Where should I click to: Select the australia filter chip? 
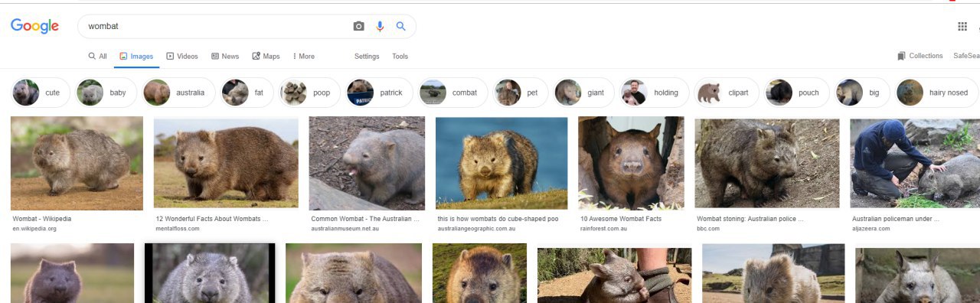pyautogui.click(x=178, y=93)
